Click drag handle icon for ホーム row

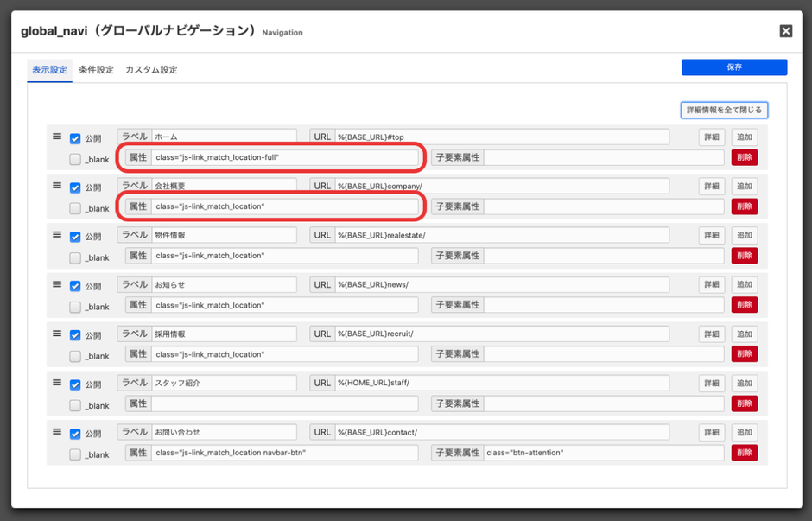click(x=57, y=137)
